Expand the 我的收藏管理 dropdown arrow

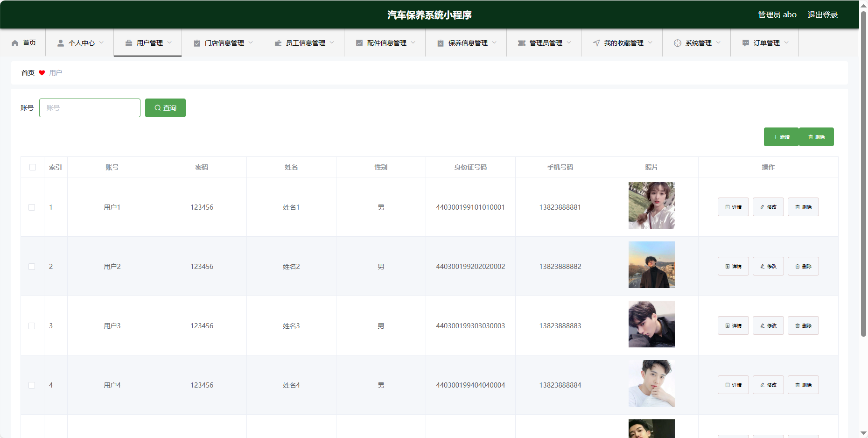[650, 42]
